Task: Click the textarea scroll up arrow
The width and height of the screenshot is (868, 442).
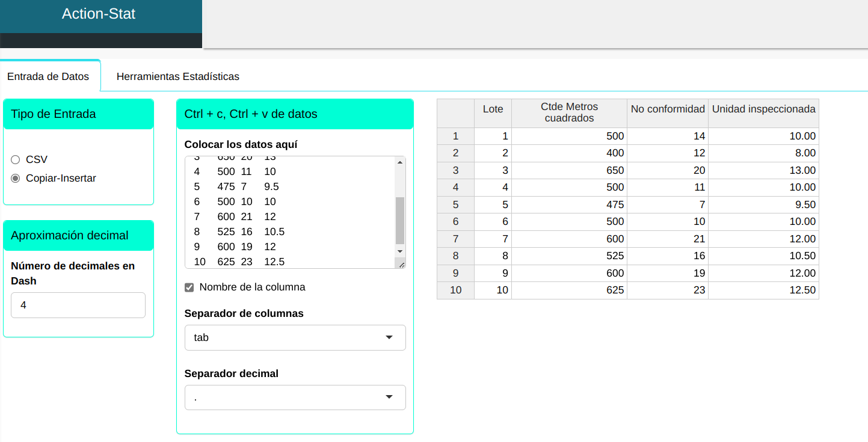Action: [400, 162]
